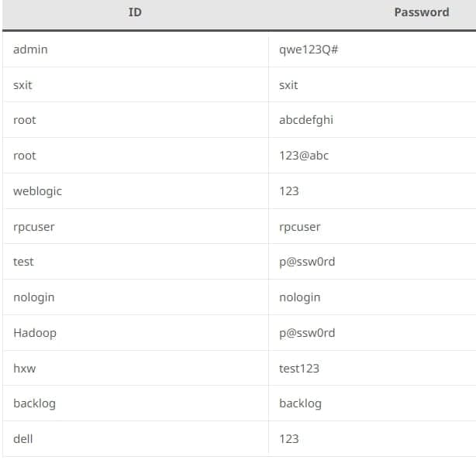Click the p@ssw0rd password in the Hadoop row

click(307, 333)
